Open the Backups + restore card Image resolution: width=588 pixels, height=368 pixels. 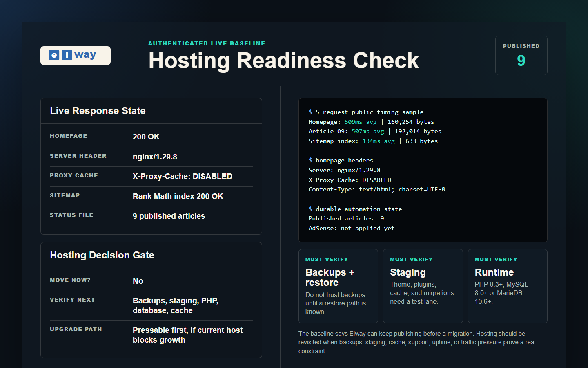point(338,286)
